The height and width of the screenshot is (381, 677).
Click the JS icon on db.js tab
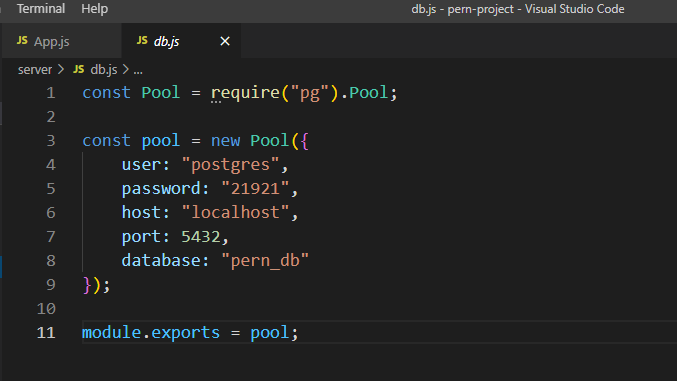click(x=142, y=41)
